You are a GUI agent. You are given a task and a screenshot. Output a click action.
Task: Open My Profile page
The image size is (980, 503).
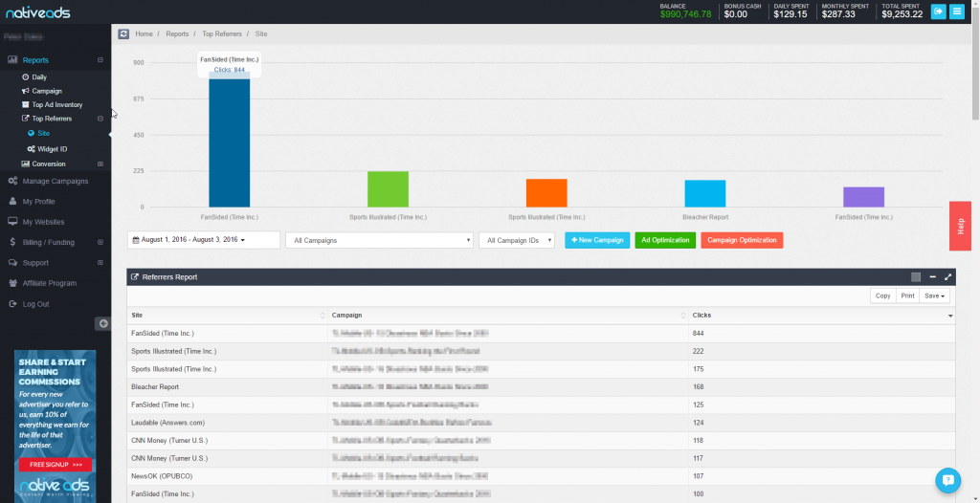[38, 202]
